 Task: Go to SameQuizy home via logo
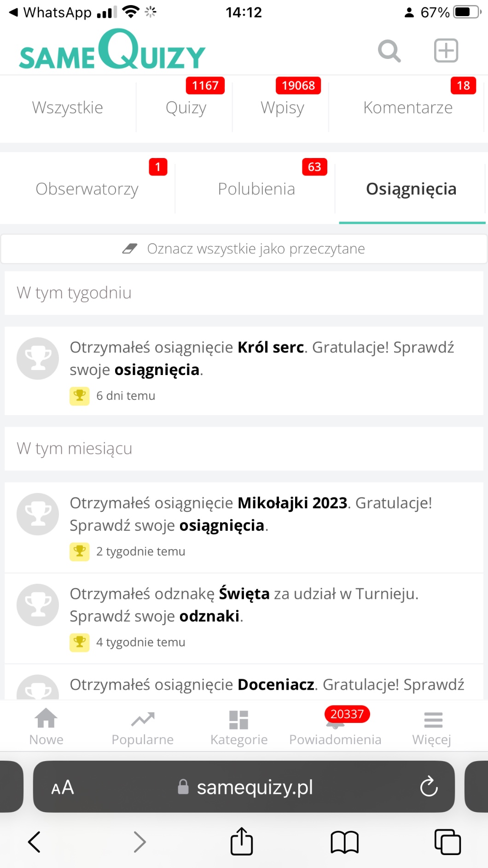pos(112,51)
